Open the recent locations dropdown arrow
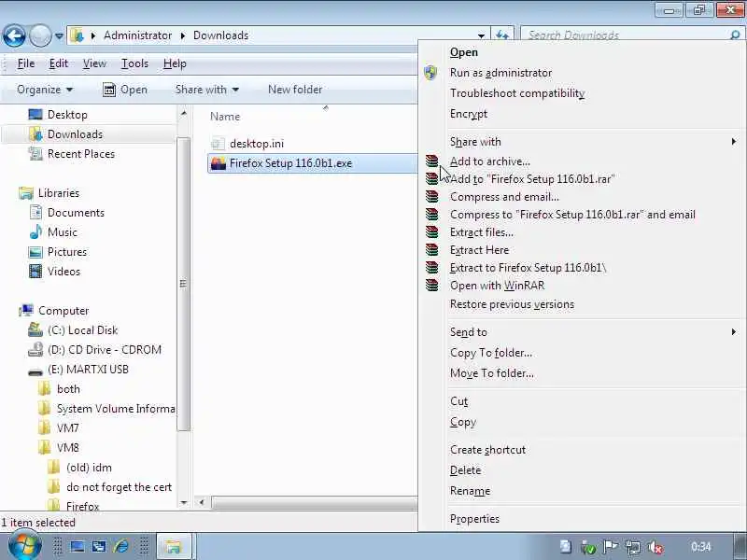 click(59, 35)
